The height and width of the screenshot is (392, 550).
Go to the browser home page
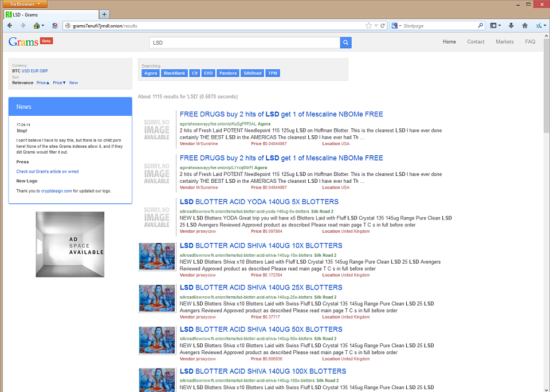525,26
